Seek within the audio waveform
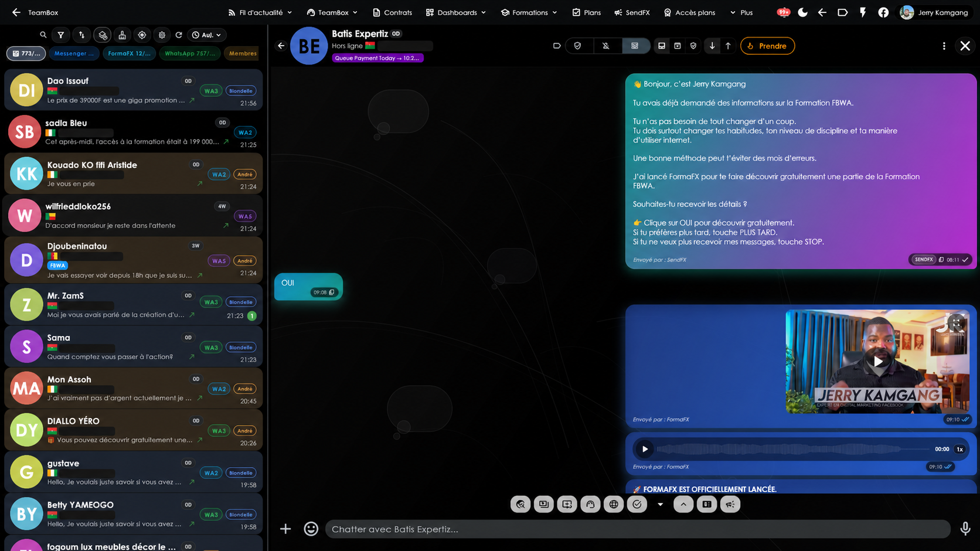The width and height of the screenshot is (980, 551). pyautogui.click(x=792, y=449)
